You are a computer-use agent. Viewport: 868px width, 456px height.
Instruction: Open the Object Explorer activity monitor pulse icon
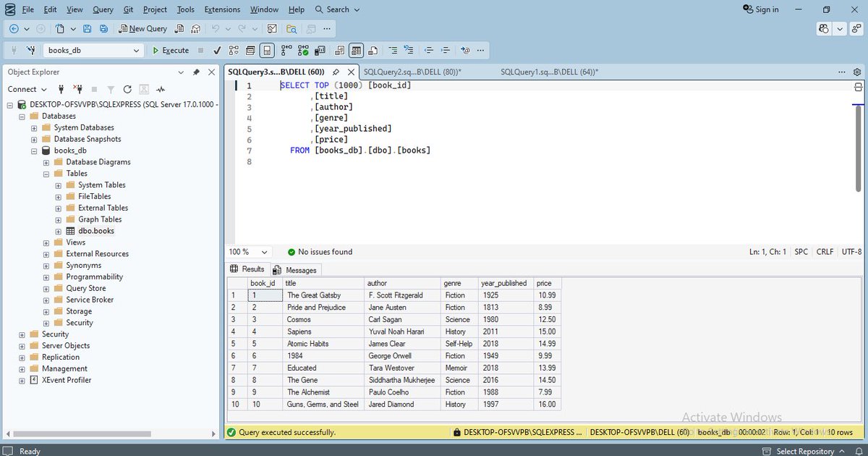point(161,89)
